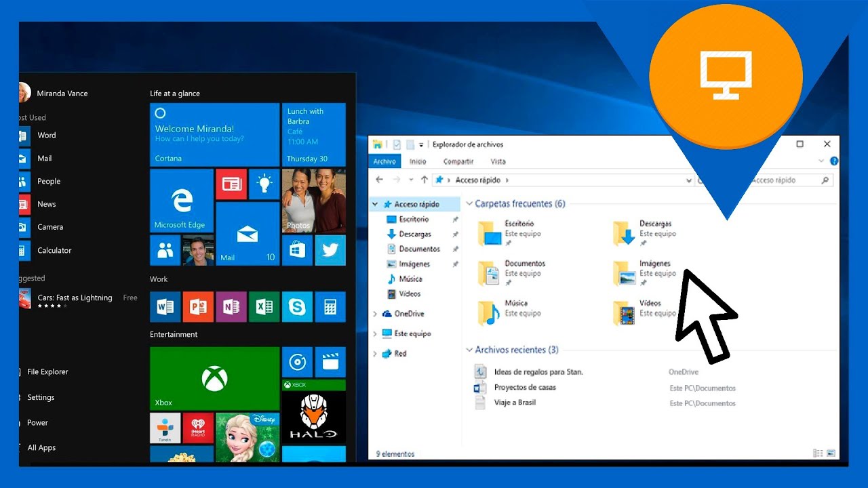Screen dimensions: 868x488
Task: Open the Descargas folder in Carpetas frecuentes
Action: pos(644,232)
